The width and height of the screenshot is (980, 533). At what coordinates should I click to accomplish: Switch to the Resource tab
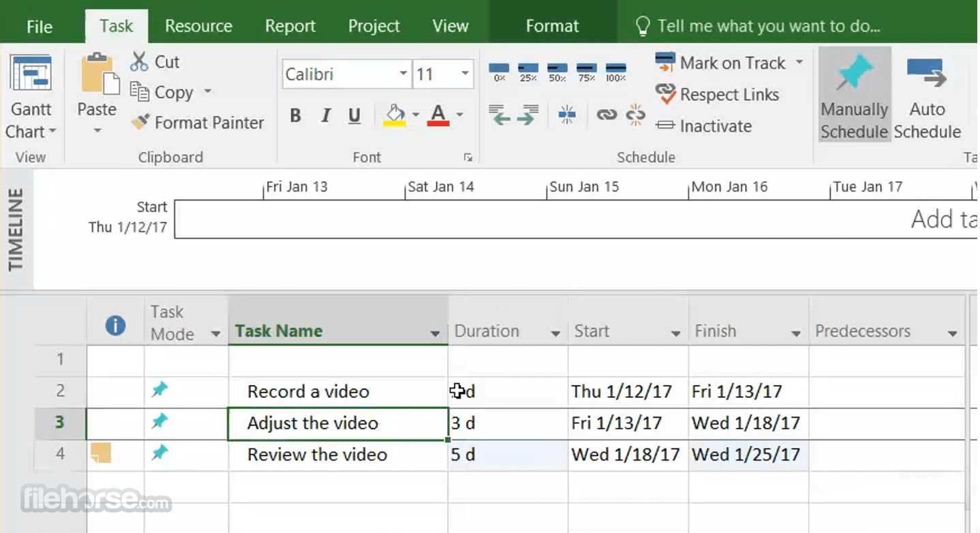[198, 27]
